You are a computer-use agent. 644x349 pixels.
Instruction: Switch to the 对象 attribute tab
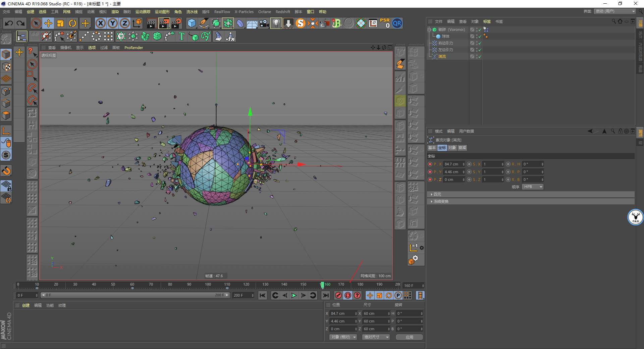(452, 148)
